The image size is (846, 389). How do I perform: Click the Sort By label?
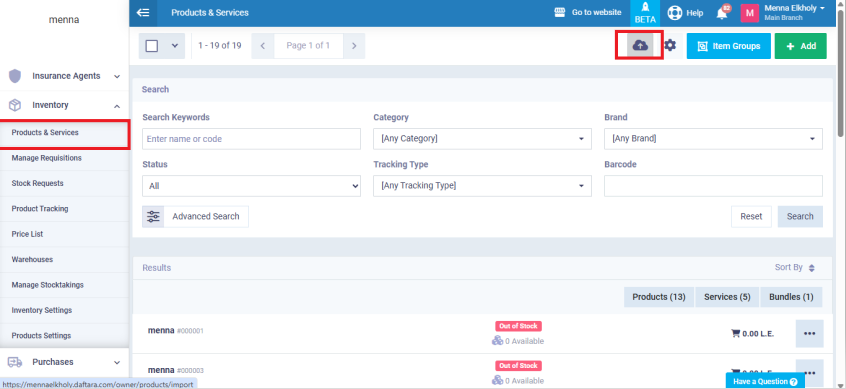click(x=788, y=268)
